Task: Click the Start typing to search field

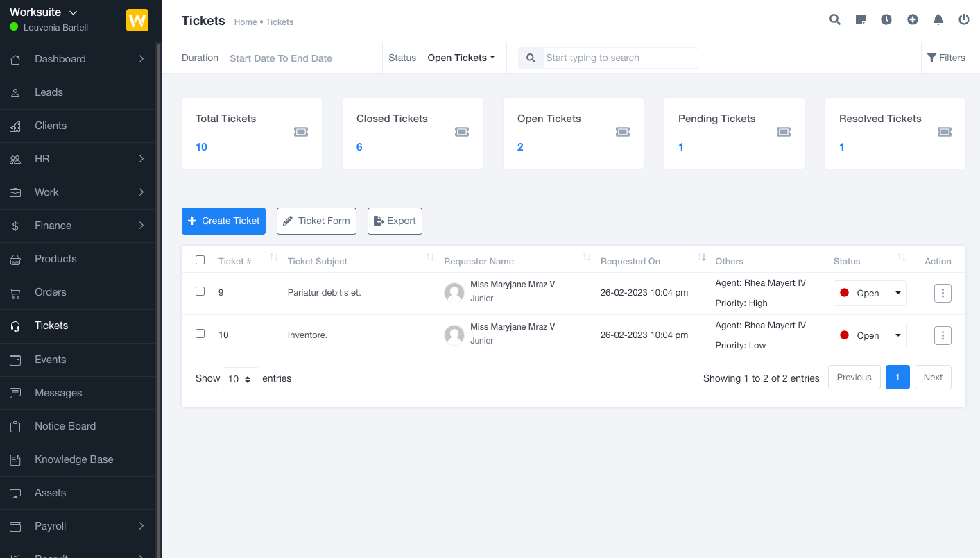Action: click(619, 58)
